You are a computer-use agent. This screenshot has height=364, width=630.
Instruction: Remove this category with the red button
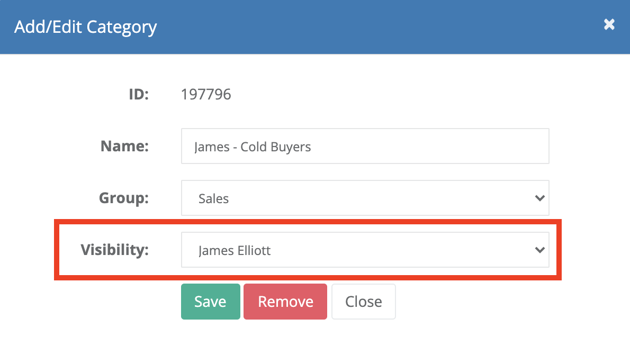pyautogui.click(x=285, y=302)
